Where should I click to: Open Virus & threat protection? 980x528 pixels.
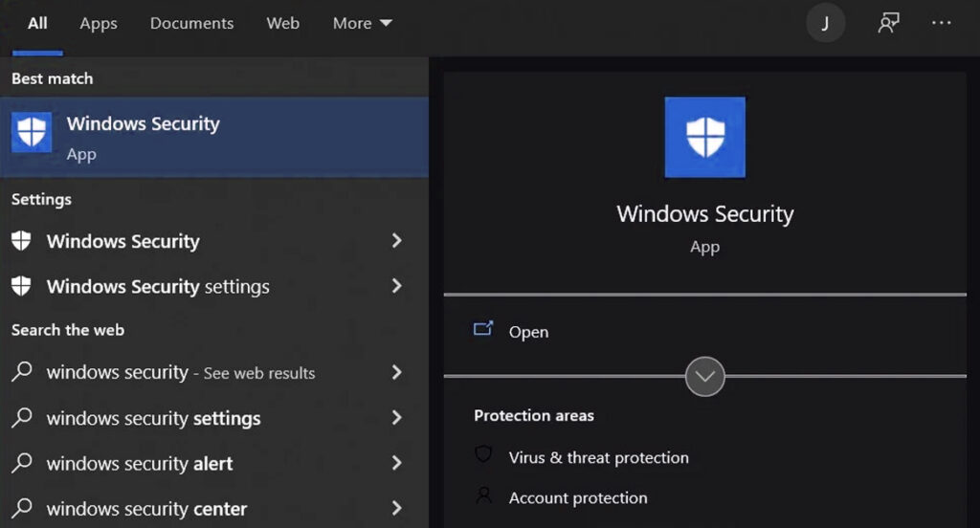pyautogui.click(x=599, y=457)
